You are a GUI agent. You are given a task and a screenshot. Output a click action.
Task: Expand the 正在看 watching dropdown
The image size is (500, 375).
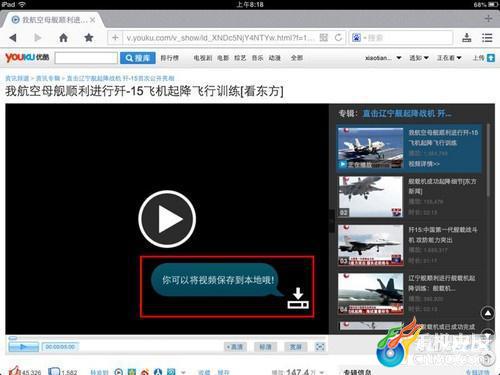(449, 58)
